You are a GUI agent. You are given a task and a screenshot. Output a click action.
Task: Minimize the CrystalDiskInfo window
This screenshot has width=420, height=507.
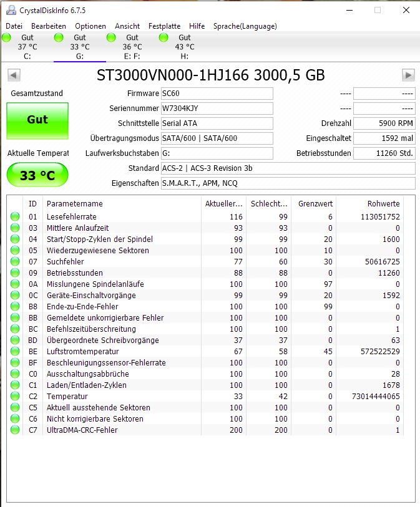(349, 11)
